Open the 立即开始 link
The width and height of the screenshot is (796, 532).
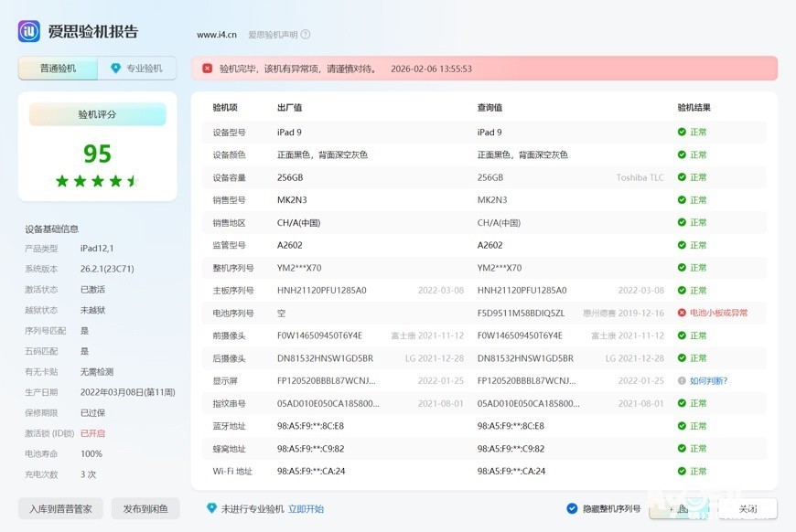pos(306,509)
